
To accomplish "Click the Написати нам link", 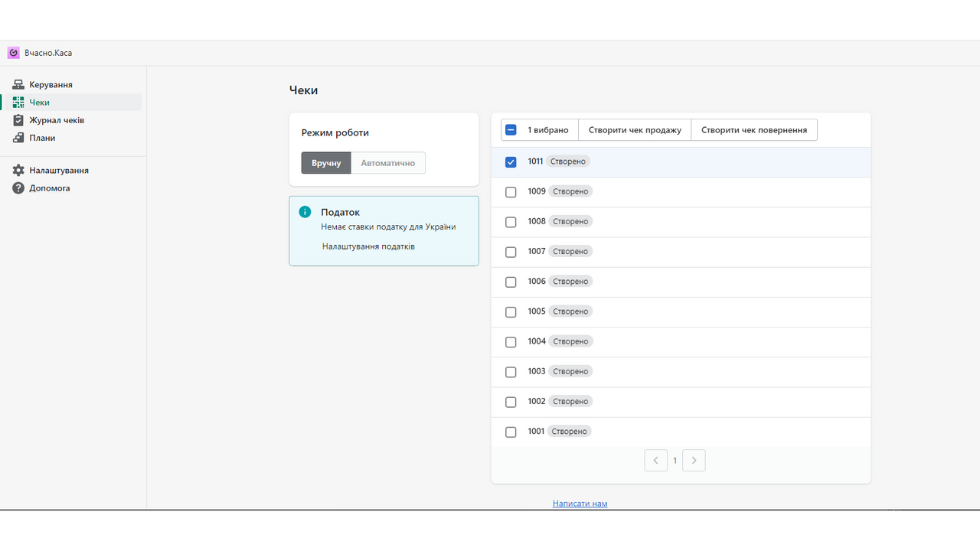I will pyautogui.click(x=580, y=504).
